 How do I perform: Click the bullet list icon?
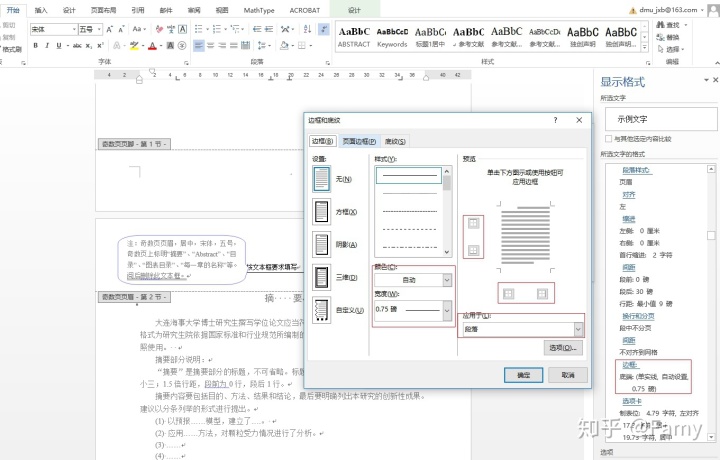coord(198,29)
